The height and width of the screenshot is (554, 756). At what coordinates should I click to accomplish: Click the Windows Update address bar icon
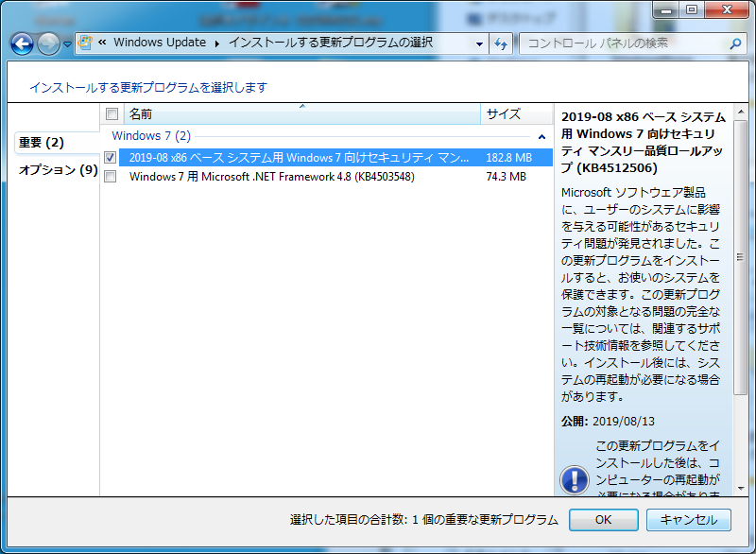[x=85, y=43]
